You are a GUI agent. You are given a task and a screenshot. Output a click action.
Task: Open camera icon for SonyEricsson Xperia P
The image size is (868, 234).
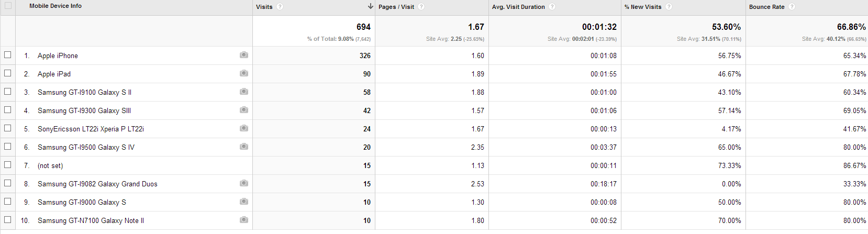click(x=244, y=128)
